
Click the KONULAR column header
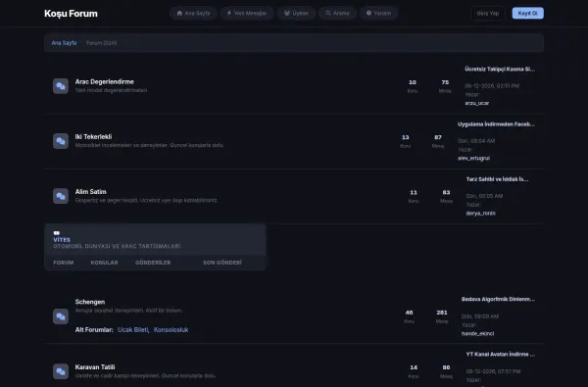pos(104,263)
